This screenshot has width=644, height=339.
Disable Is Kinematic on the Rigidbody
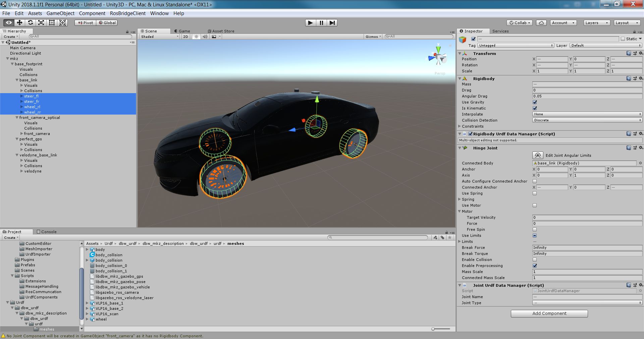point(535,108)
